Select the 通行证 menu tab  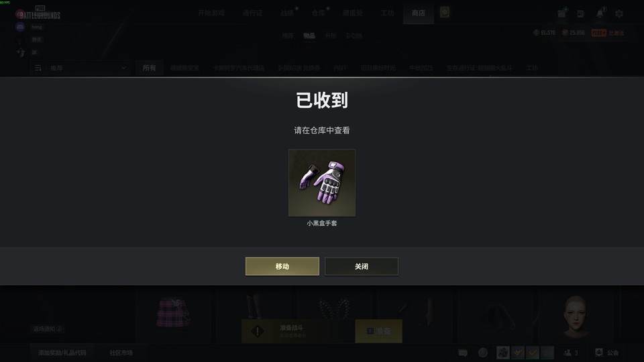[x=252, y=13]
